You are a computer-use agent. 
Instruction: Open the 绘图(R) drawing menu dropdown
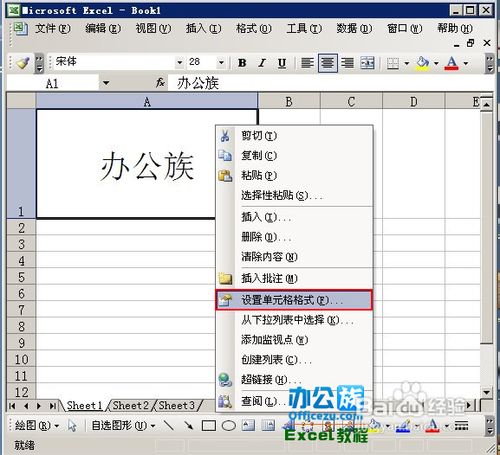point(37,426)
